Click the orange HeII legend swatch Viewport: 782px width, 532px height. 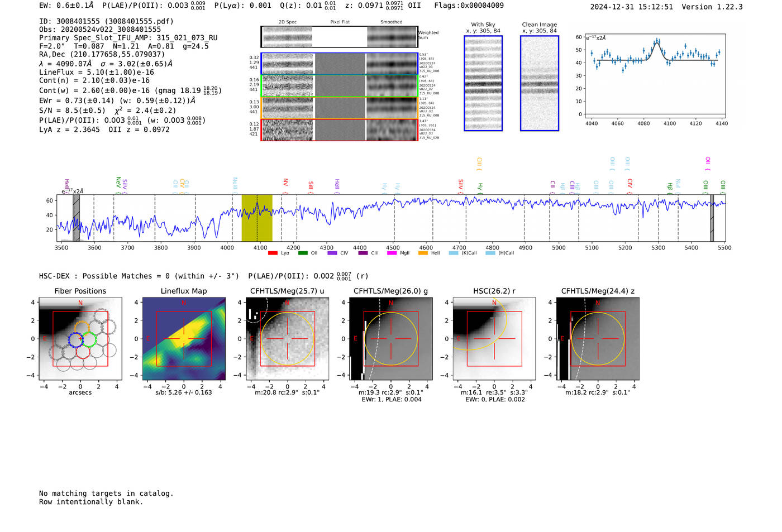click(423, 253)
